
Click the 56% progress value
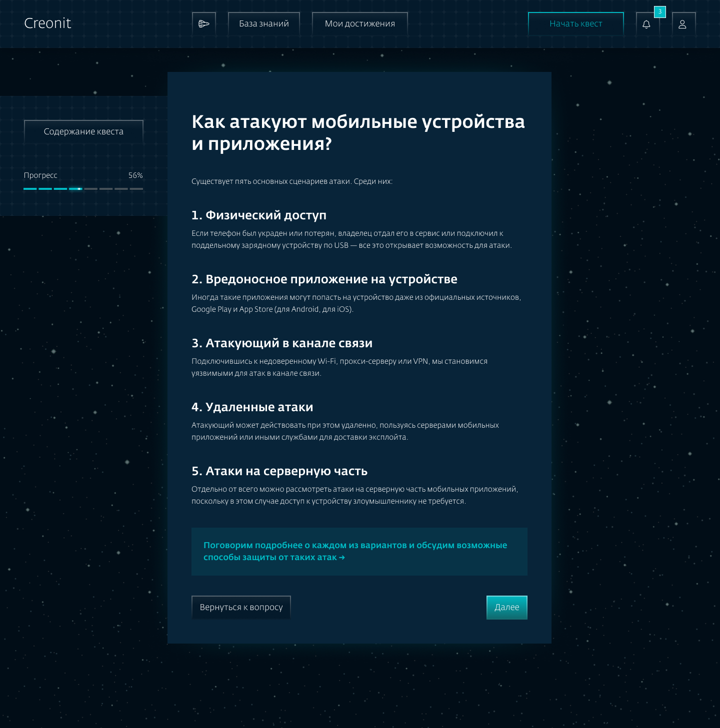point(135,175)
